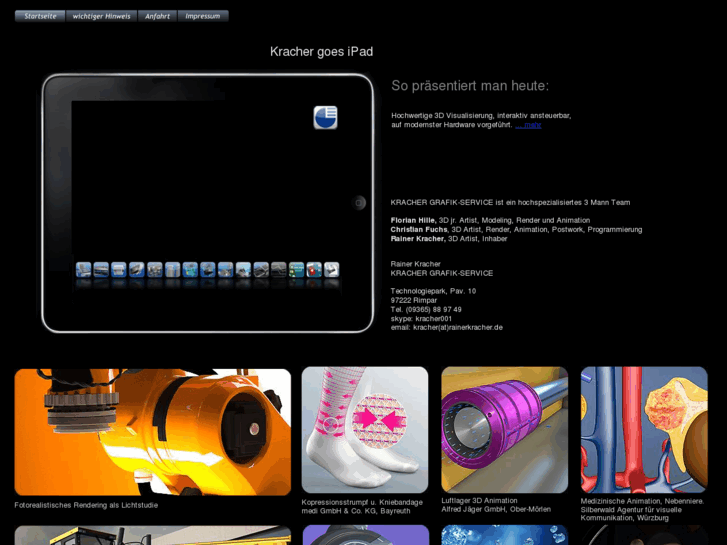Screen dimensions: 727x545
Task: Select the seventh dock icon with cyan shape
Action: point(190,269)
